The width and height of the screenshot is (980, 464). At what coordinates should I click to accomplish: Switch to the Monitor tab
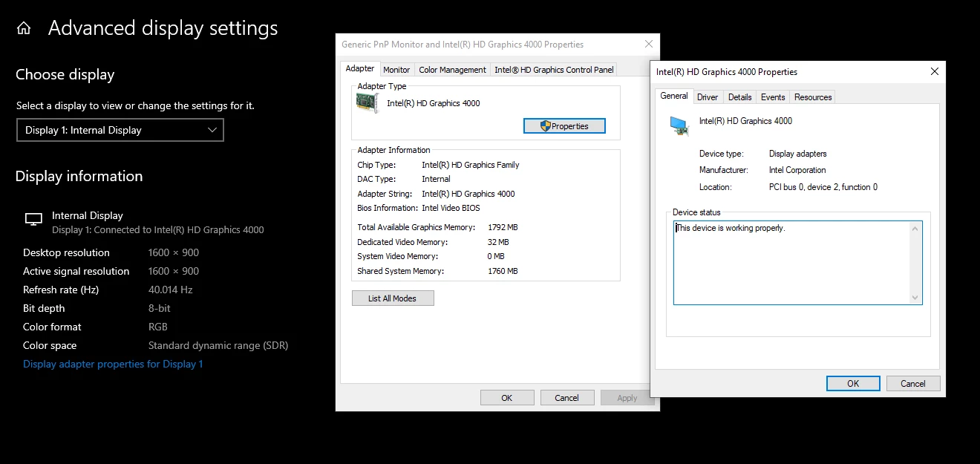[396, 70]
